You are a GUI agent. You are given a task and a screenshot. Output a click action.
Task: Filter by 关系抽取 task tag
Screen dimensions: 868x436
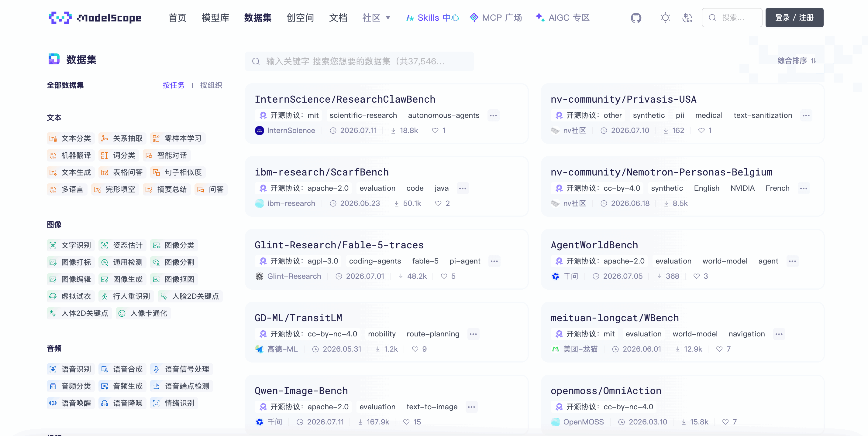[x=122, y=138]
